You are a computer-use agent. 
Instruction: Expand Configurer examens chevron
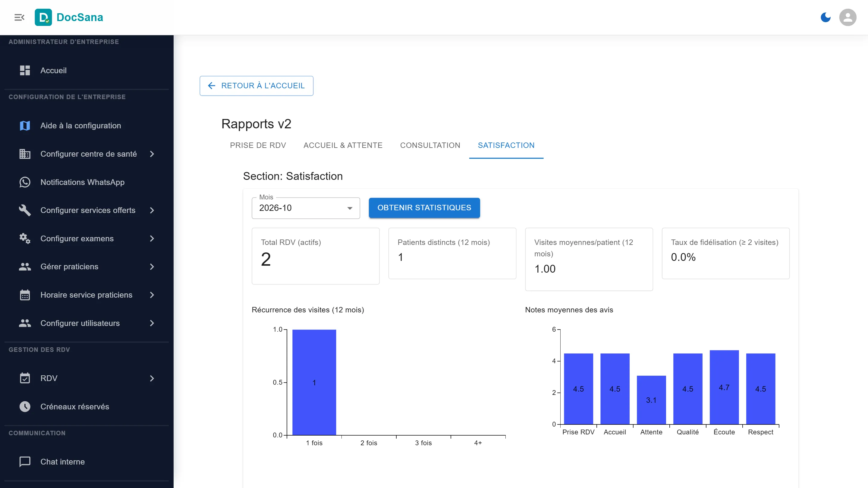coord(152,239)
